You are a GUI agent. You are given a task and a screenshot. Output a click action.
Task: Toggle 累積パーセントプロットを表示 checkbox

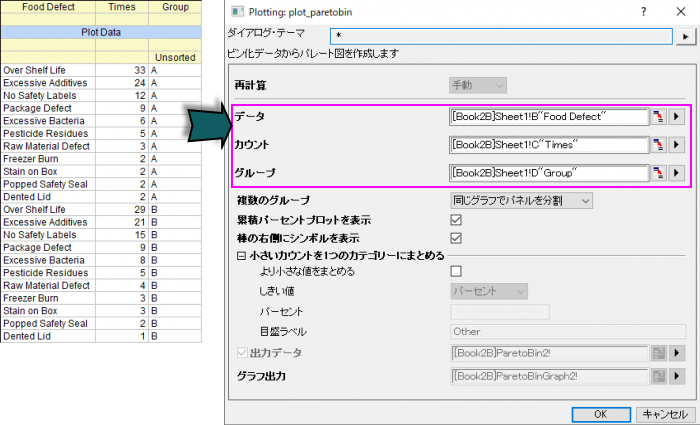[456, 220]
